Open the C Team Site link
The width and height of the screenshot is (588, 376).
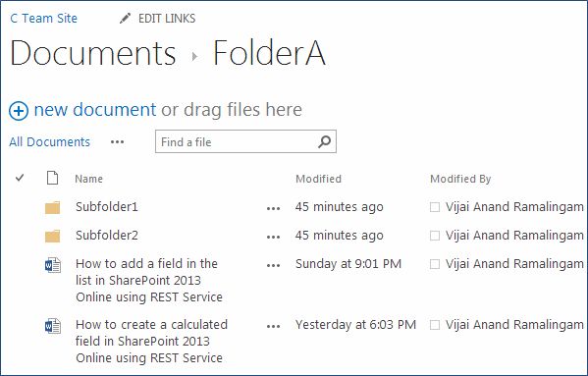pyautogui.click(x=43, y=19)
